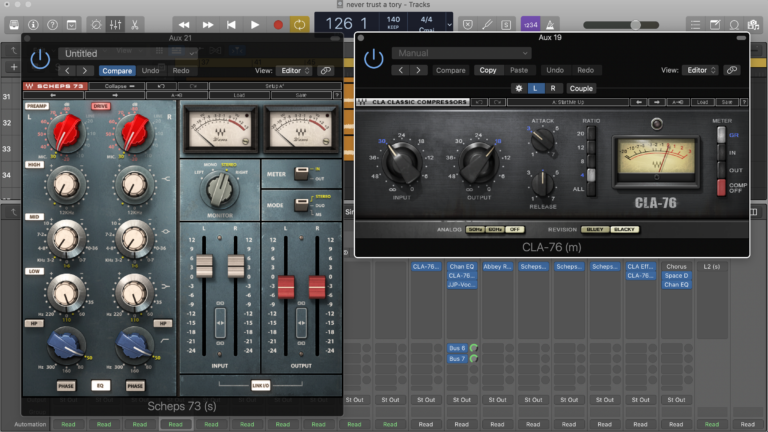This screenshot has height=432, width=768.
Task: Open the Manual preset dropdown in CLA-76
Action: pos(462,53)
